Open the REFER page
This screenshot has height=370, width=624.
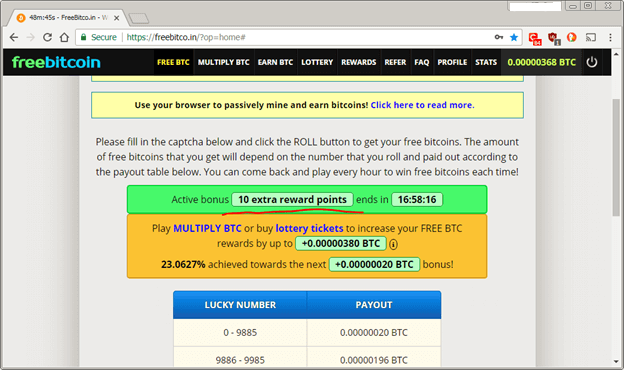click(x=395, y=62)
